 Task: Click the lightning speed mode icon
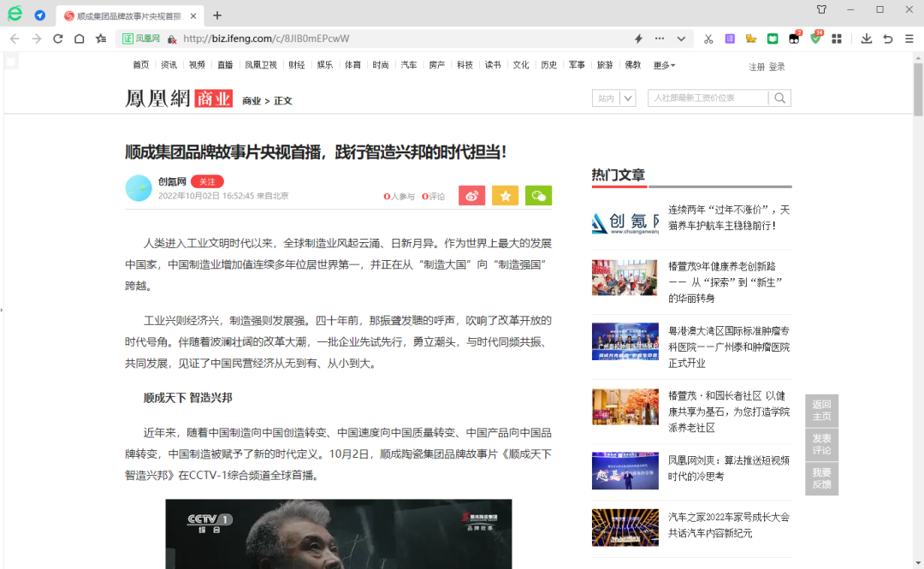638,39
